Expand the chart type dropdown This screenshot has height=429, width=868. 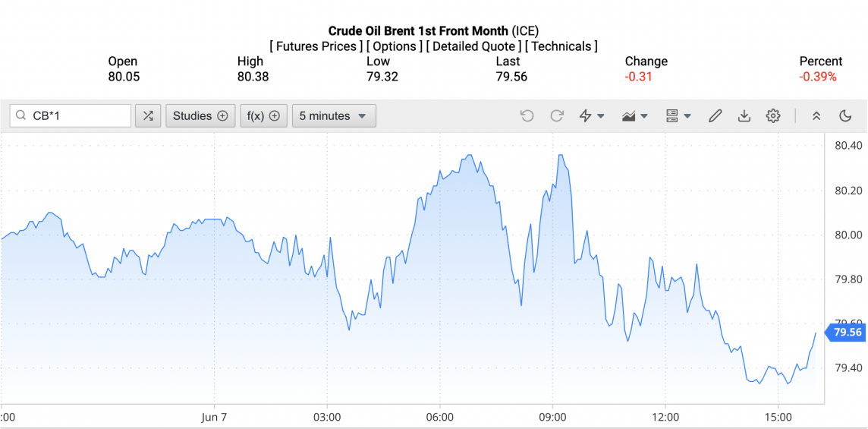click(635, 116)
